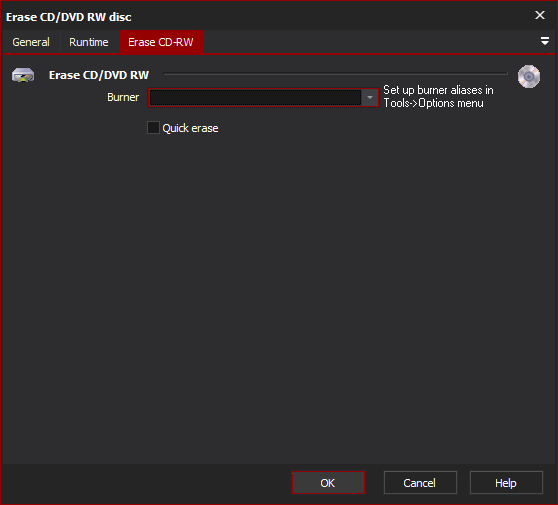
Task: Select the Erase CD-RW tab
Action: tap(161, 42)
